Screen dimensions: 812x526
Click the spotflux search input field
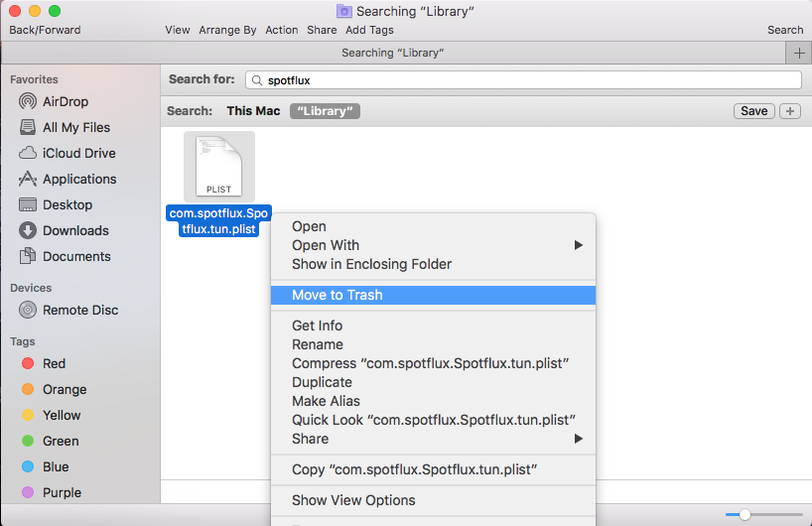pyautogui.click(x=523, y=80)
